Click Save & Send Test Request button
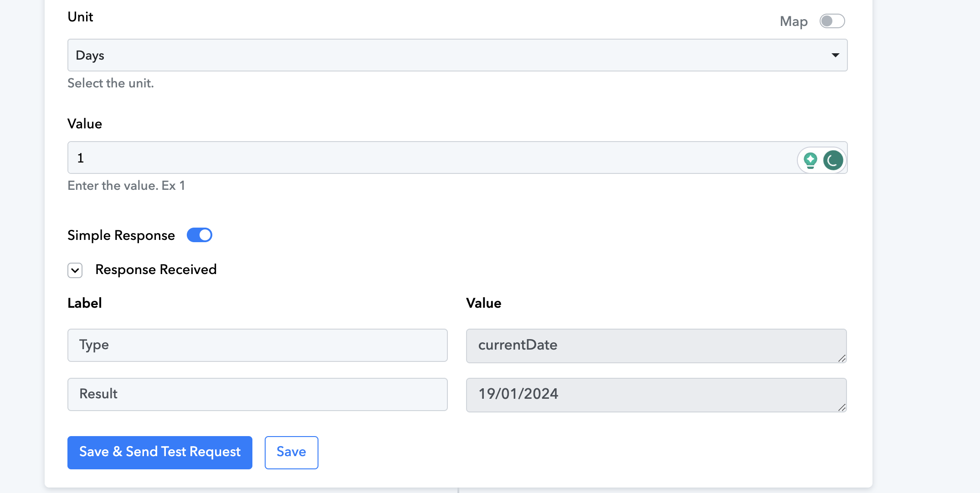980x493 pixels. [160, 452]
